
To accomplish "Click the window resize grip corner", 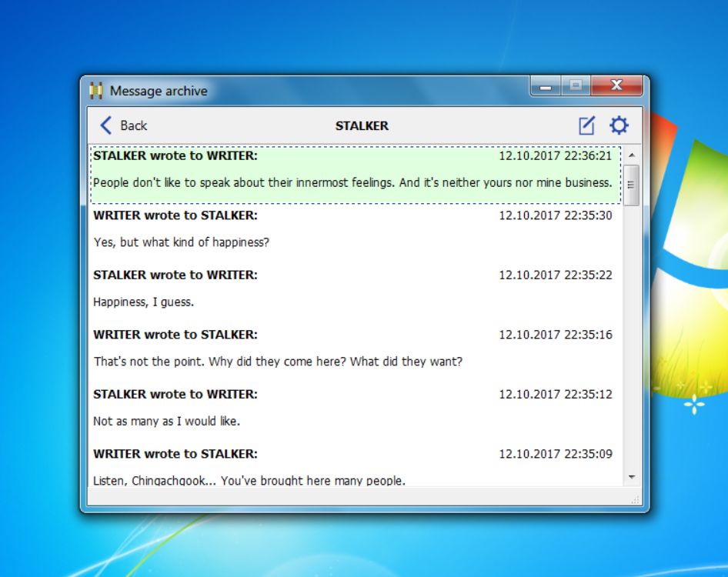I will 636,499.
